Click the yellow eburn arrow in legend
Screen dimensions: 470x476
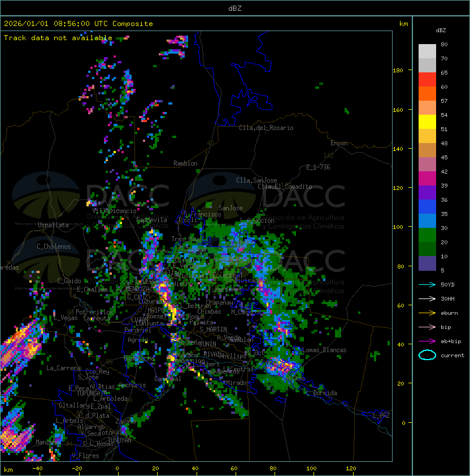tap(427, 313)
